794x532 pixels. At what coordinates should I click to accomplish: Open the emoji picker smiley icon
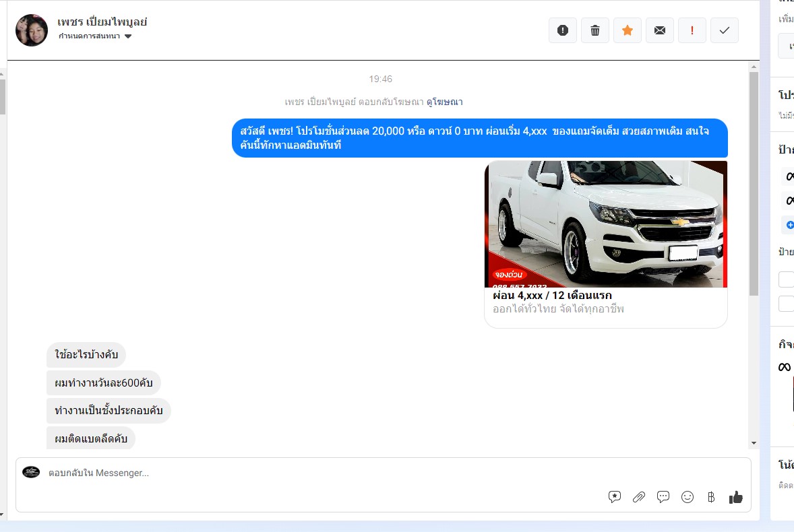pyautogui.click(x=688, y=497)
